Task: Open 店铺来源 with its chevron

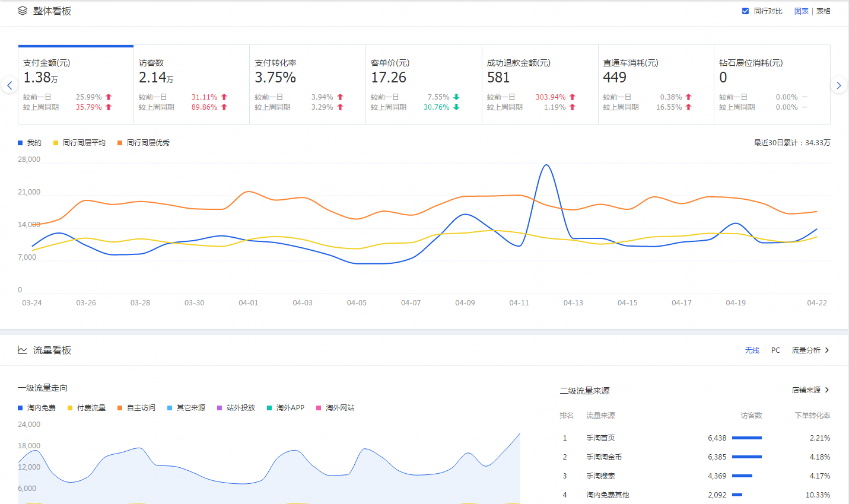Action: 827,390
